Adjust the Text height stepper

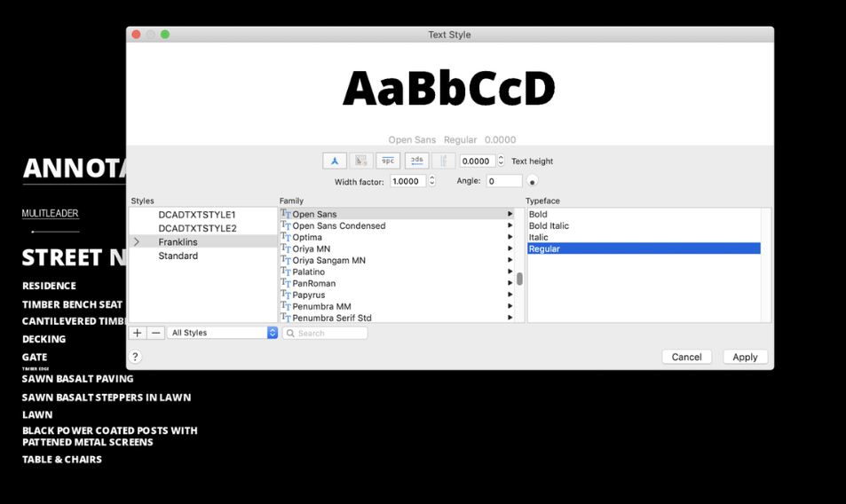tap(501, 161)
